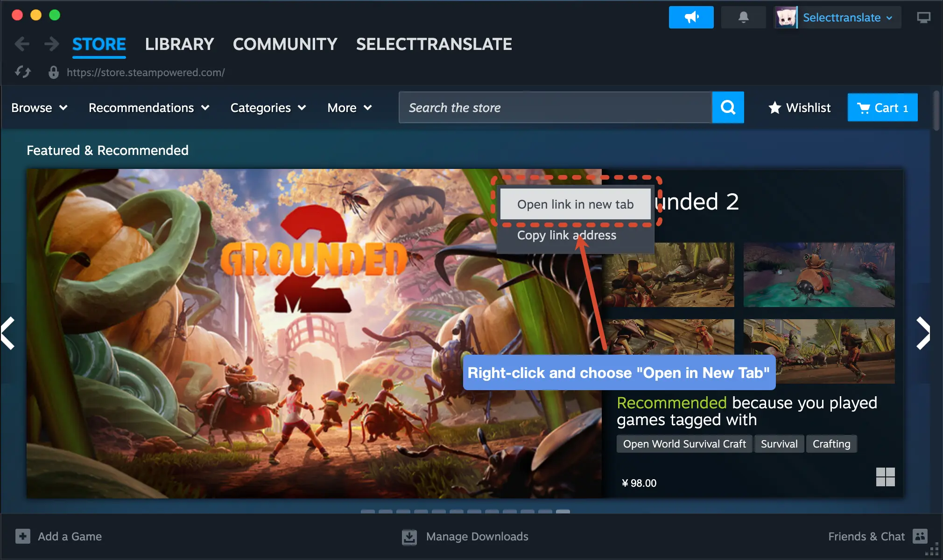Screen dimensions: 943x560
Task: Click the window resize grip
Action: coord(932,549)
